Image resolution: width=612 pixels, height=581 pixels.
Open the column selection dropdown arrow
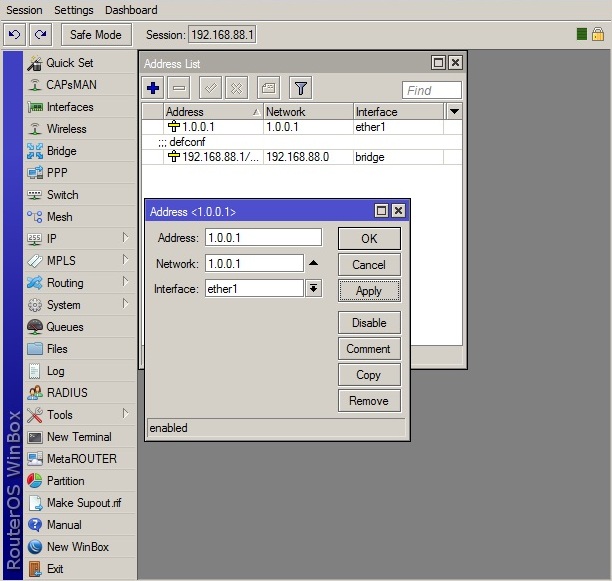[x=454, y=112]
